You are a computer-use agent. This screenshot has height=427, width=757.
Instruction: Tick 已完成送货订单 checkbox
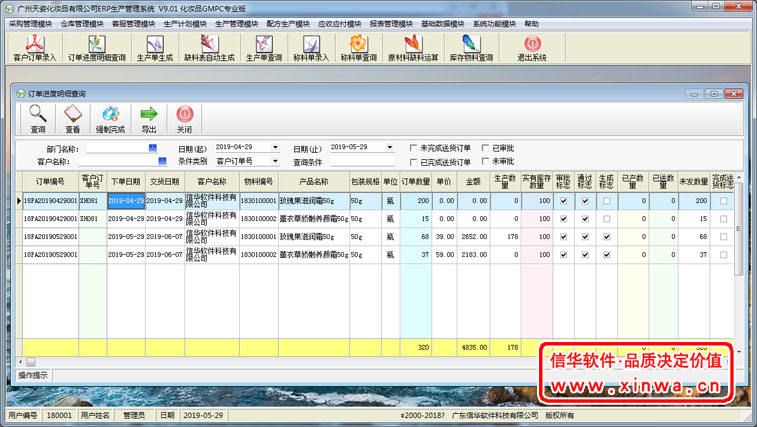click(413, 162)
